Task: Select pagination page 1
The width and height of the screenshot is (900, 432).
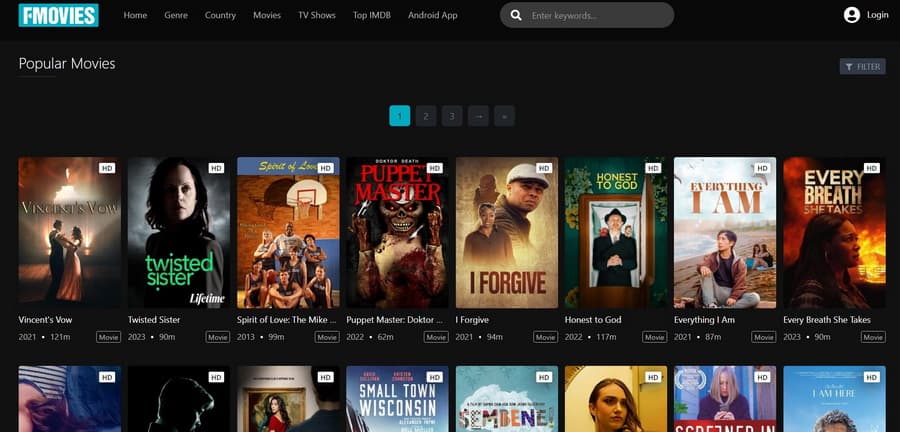Action: tap(399, 116)
